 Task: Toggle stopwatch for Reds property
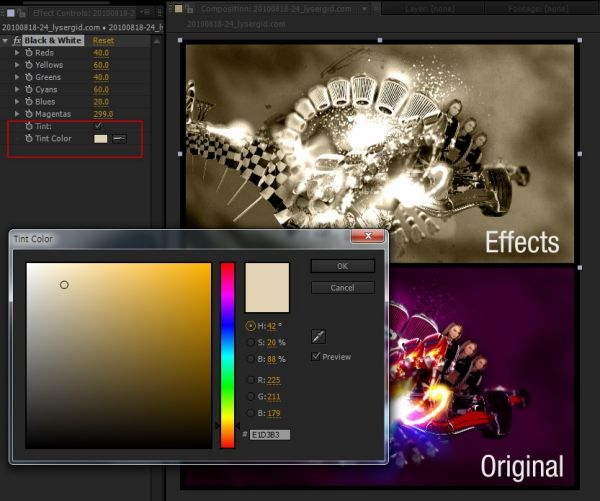[x=29, y=53]
